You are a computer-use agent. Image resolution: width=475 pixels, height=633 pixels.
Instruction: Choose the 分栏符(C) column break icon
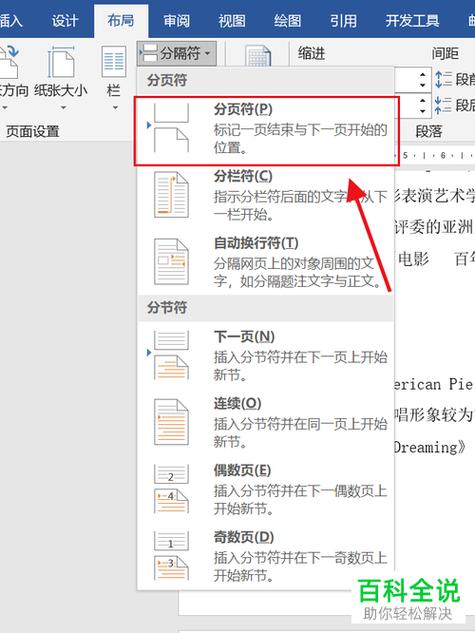click(171, 195)
